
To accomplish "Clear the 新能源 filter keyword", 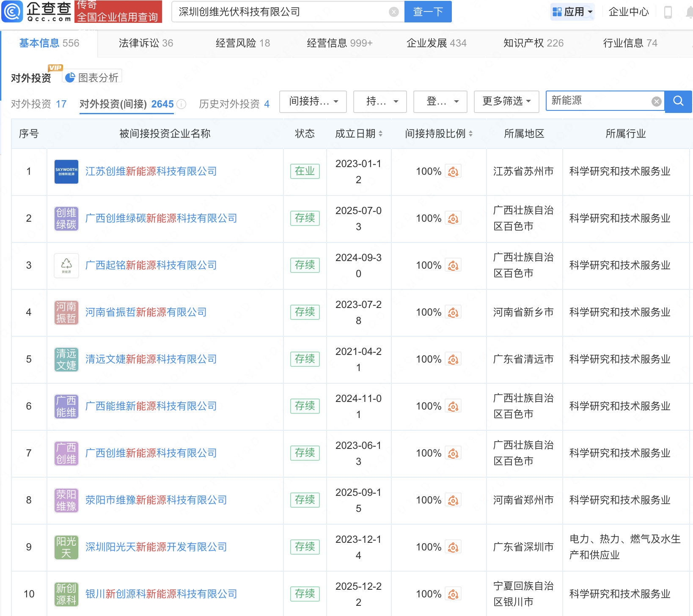I will pyautogui.click(x=656, y=102).
